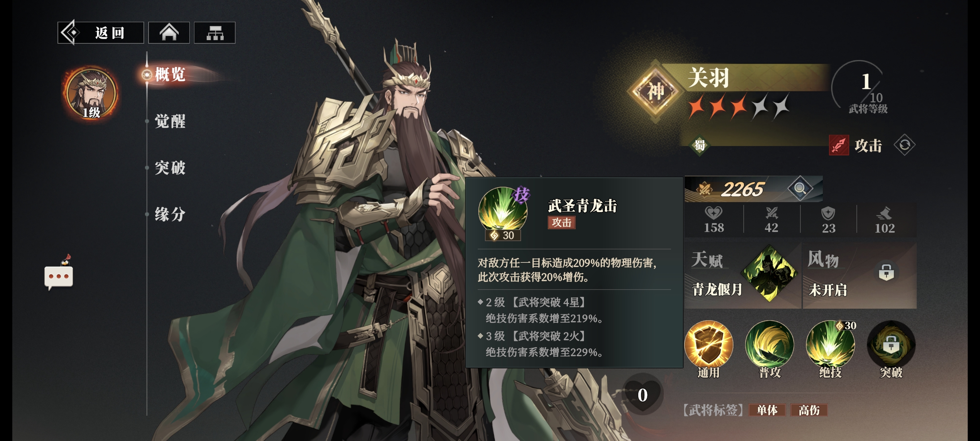Image resolution: width=980 pixels, height=441 pixels.
Task: Select the 关羽 hero portrait avatar
Action: pos(91,93)
